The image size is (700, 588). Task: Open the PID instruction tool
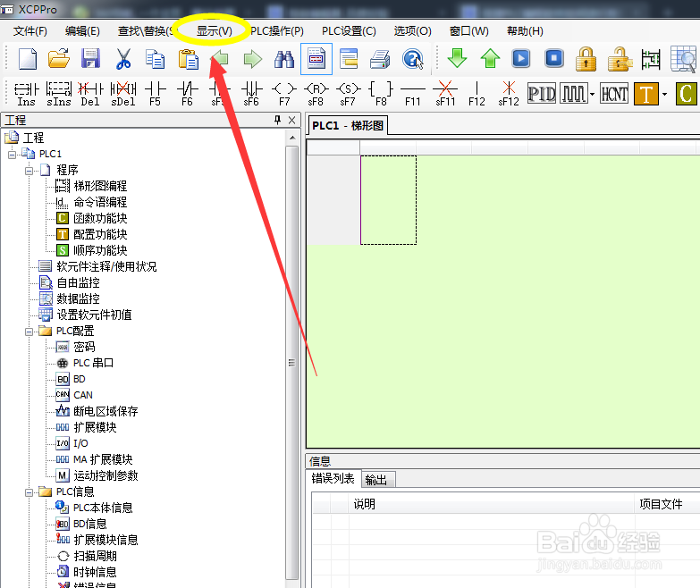pos(542,94)
